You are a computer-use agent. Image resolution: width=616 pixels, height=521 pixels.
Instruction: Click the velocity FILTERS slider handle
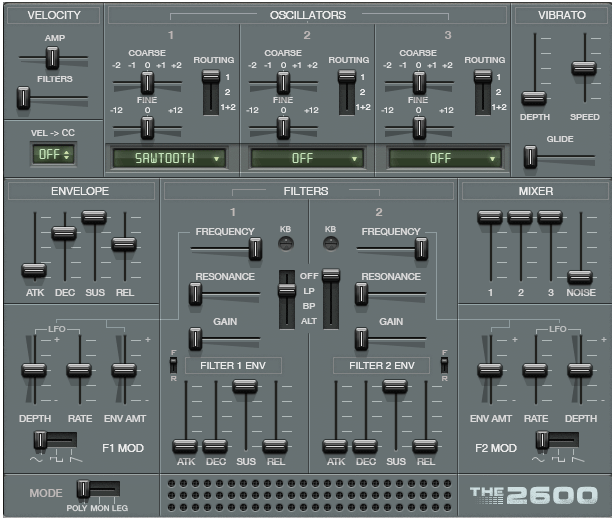[x=23, y=98]
